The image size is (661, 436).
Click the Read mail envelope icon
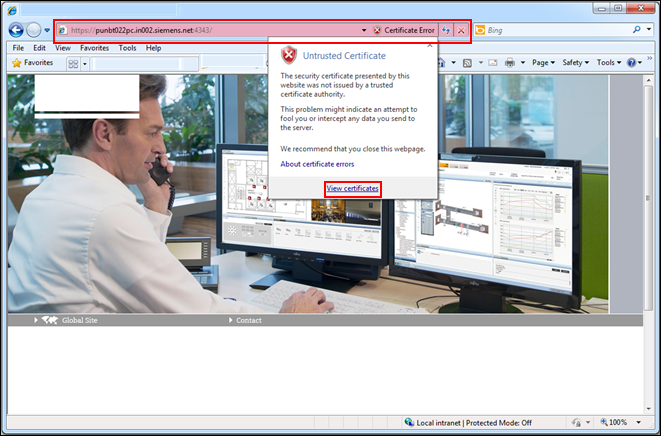point(489,63)
